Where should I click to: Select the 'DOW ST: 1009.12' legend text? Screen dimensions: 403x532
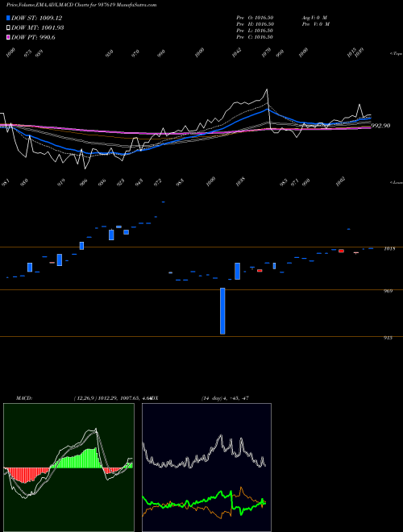tap(36, 18)
